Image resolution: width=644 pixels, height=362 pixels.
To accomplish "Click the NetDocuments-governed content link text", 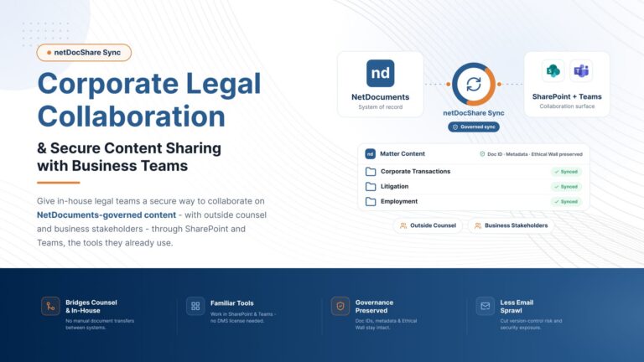I will click(x=106, y=215).
